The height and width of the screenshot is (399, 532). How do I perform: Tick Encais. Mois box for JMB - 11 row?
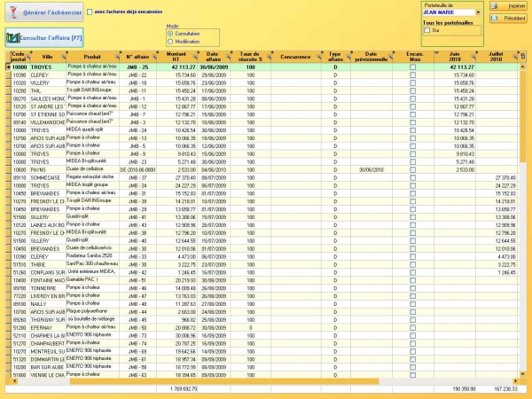click(x=412, y=91)
